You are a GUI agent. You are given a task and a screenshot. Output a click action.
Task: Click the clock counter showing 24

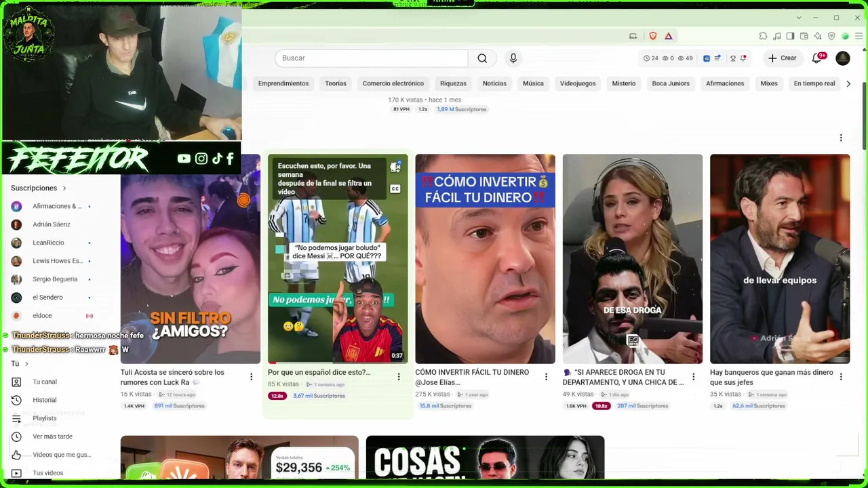(x=651, y=58)
